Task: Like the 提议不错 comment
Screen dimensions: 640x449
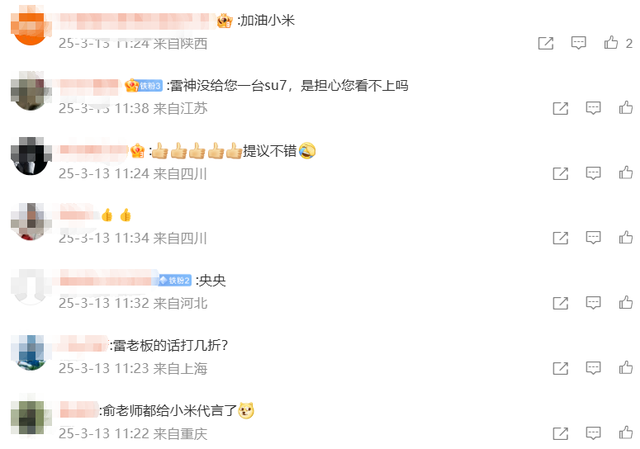Action: tap(626, 173)
